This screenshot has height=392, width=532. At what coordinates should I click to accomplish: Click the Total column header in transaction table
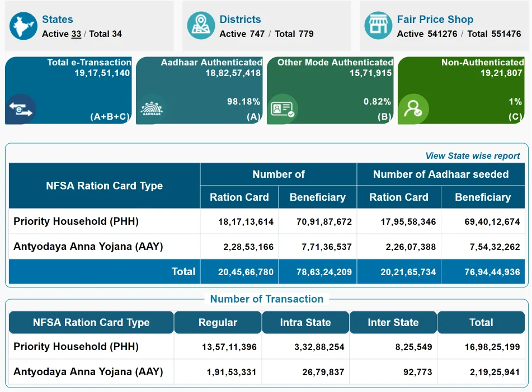(481, 322)
